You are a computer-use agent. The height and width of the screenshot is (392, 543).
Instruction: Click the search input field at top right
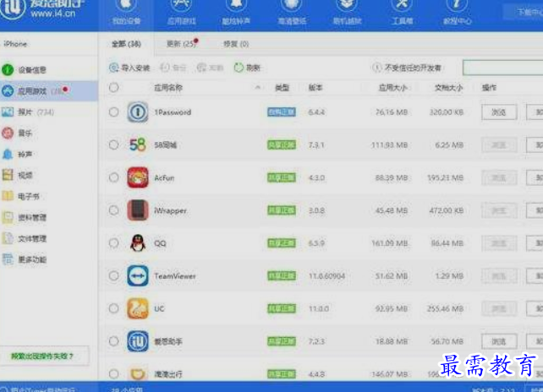tap(503, 68)
